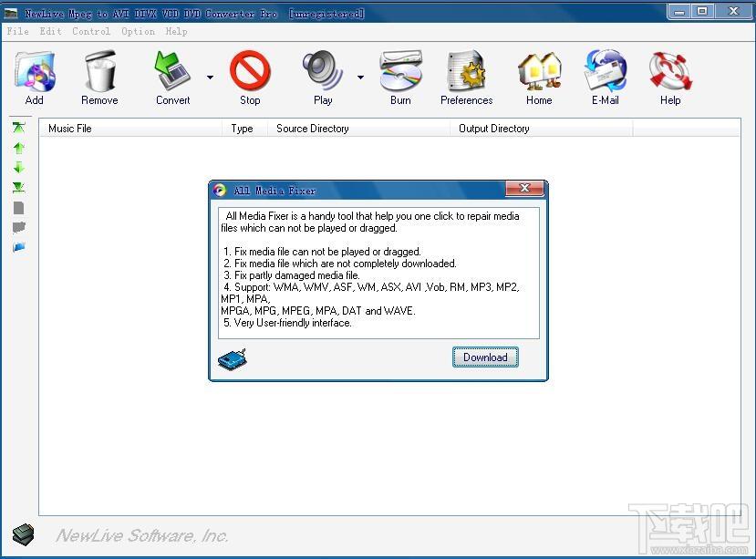Click the Source Directory column header
Screen dimensions: 756x559
click(358, 129)
